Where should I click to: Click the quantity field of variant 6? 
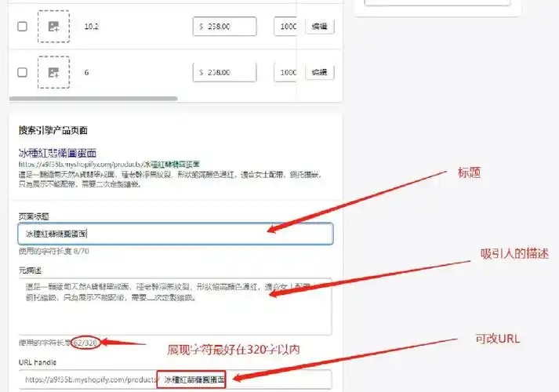(x=285, y=72)
